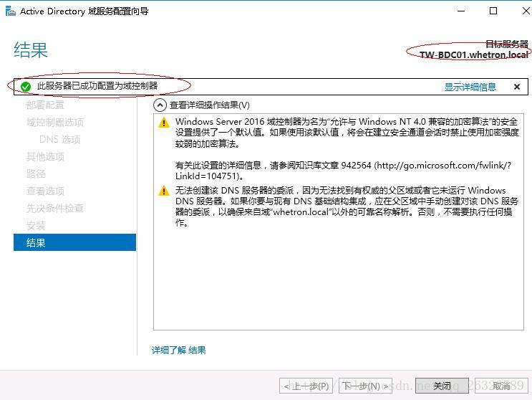Select the 路径 step in sidebar
Image resolution: width=532 pixels, height=400 pixels.
[x=36, y=174]
